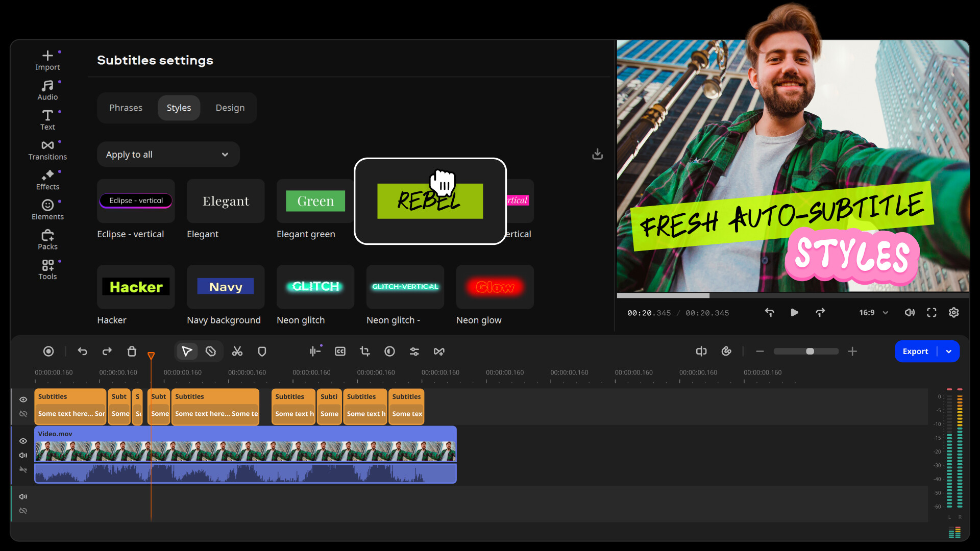This screenshot has width=980, height=551.
Task: Select the Crop tool above the timeline
Action: 365,351
